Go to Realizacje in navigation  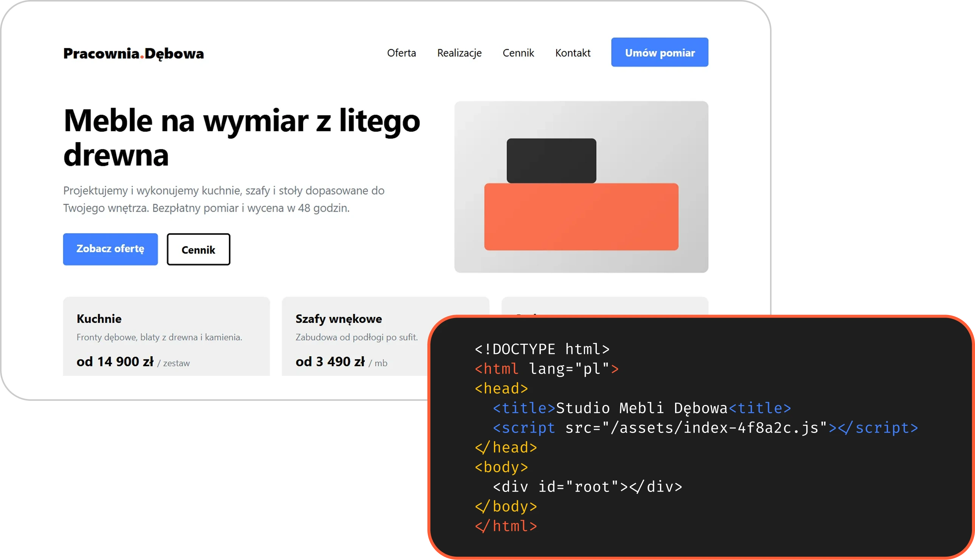point(459,53)
